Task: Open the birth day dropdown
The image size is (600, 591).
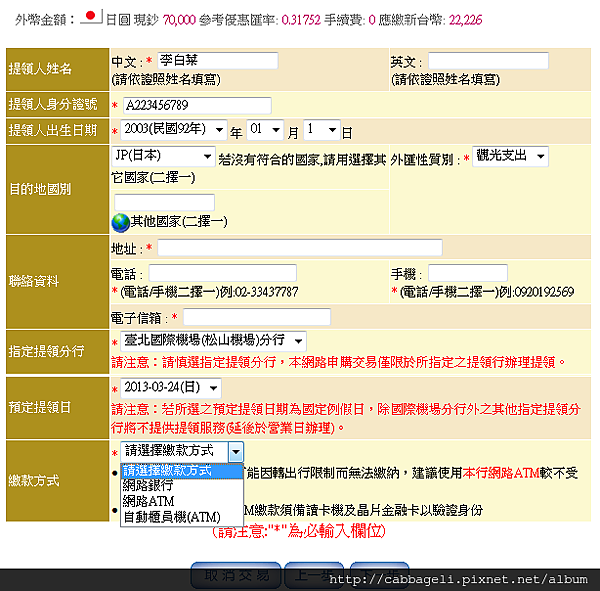Action: click(x=322, y=130)
